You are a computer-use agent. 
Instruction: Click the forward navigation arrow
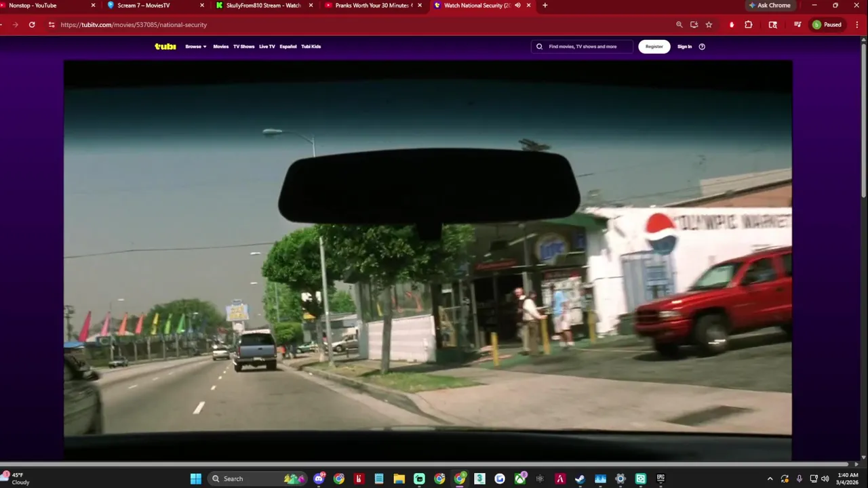click(x=15, y=24)
